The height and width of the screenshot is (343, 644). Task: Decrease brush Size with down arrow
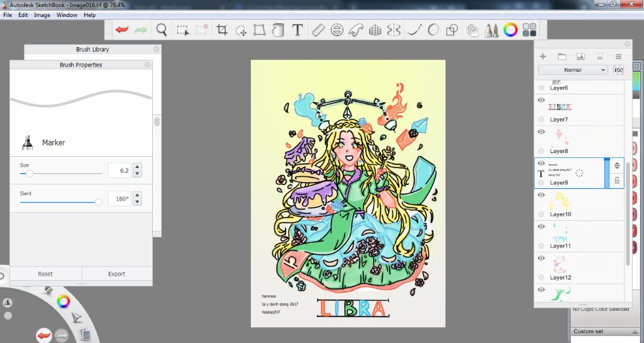[137, 174]
